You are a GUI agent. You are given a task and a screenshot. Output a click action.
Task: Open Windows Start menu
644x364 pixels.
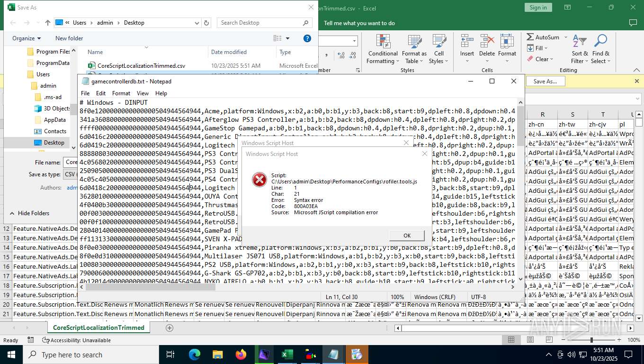pos(11,355)
